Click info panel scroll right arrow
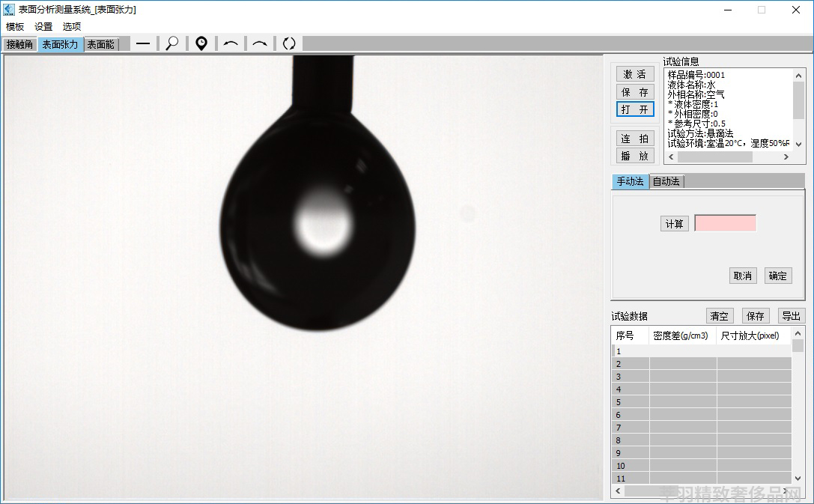 (x=786, y=157)
